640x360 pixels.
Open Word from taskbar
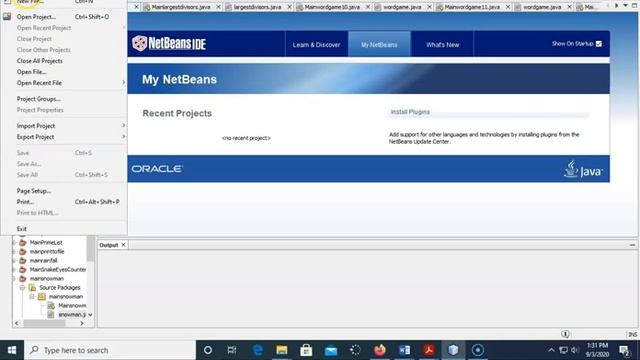(x=404, y=350)
